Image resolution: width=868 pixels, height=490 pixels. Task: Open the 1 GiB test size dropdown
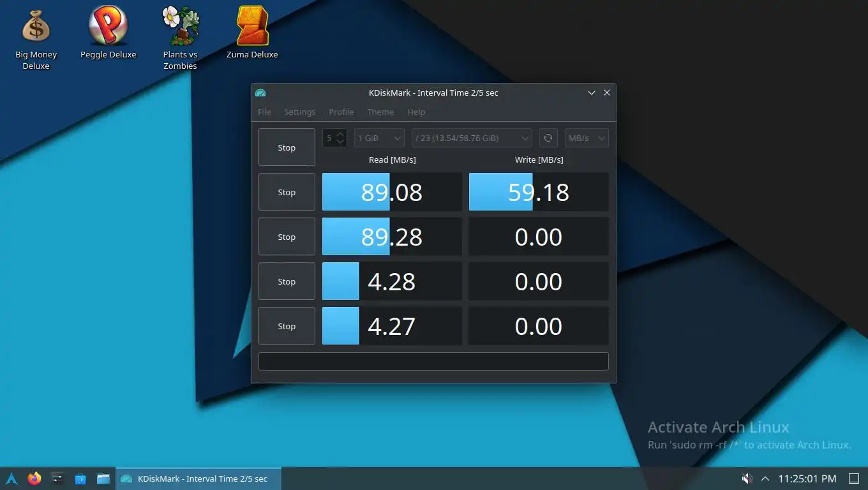pos(379,138)
